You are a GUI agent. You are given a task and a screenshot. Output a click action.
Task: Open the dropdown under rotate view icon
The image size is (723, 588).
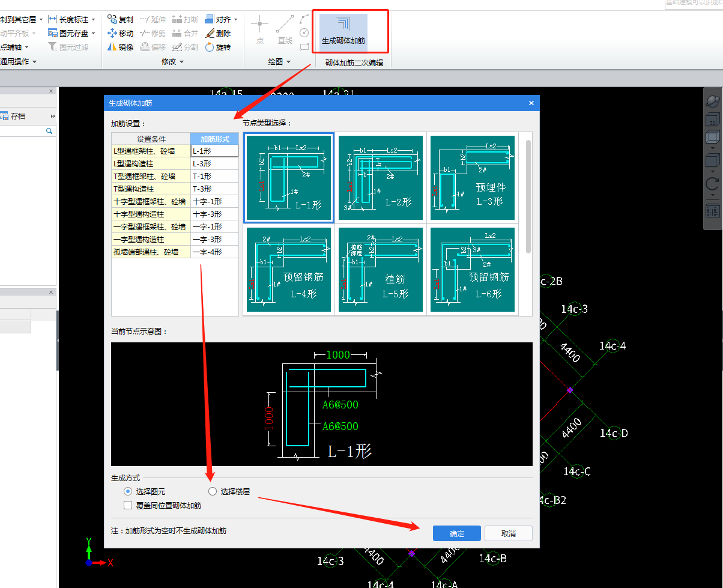pyautogui.click(x=713, y=194)
